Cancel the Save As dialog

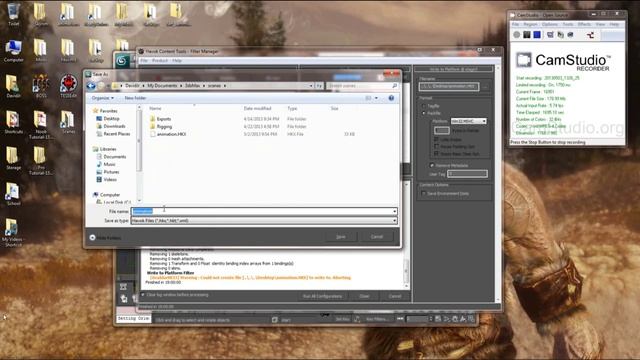click(377, 237)
